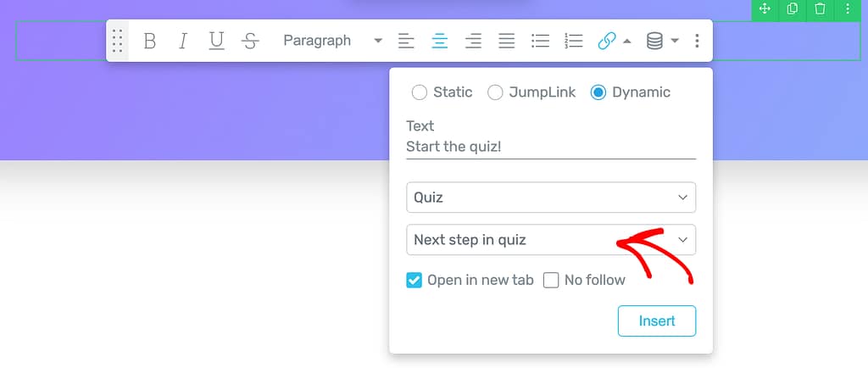Select the Static link option
Image resolution: width=868 pixels, height=368 pixels.
(x=419, y=92)
